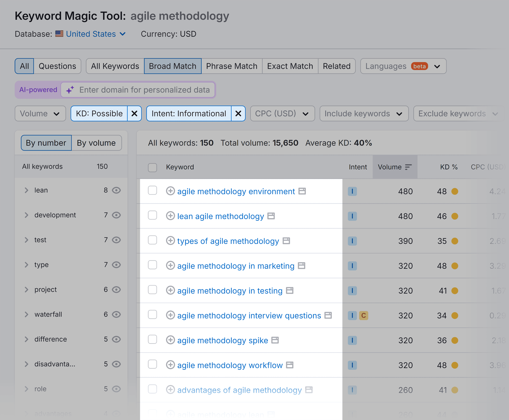Click the AI sparkle icon in domain field
This screenshot has height=420, width=509.
[70, 90]
